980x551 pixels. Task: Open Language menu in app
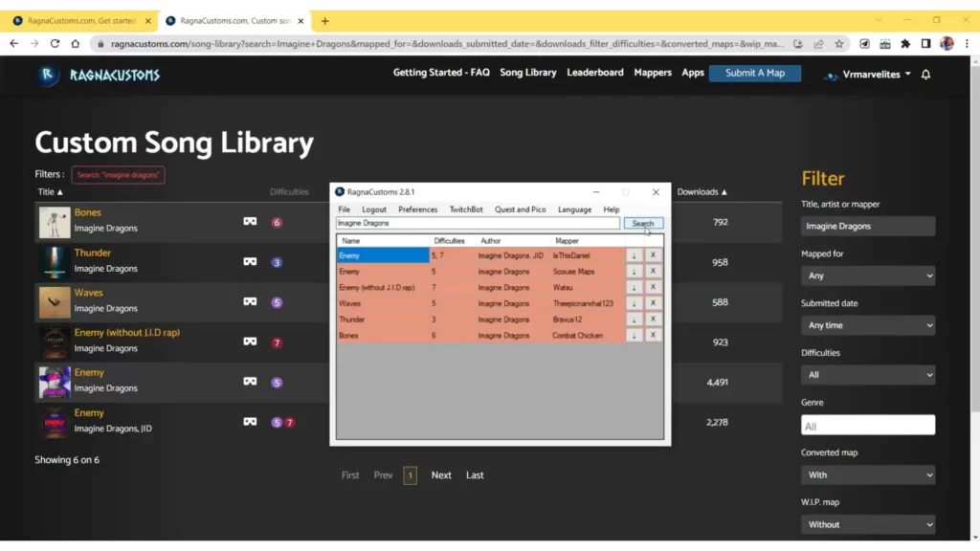pyautogui.click(x=574, y=209)
